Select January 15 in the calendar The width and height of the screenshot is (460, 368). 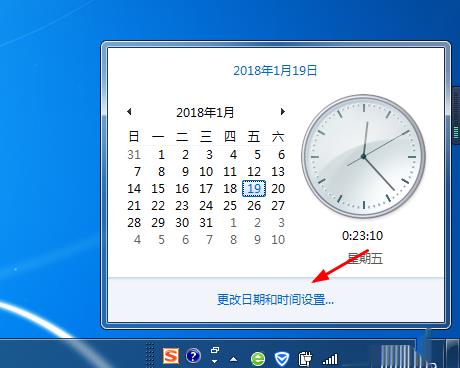(158, 189)
